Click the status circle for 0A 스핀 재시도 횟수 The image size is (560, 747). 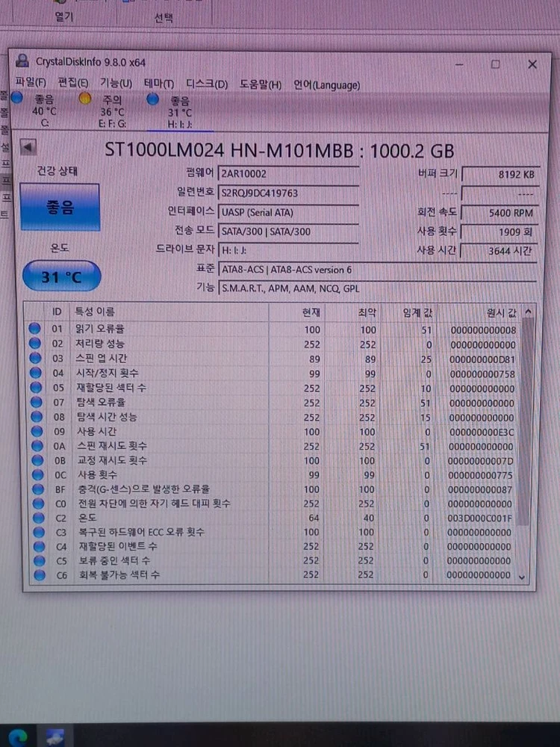tap(37, 446)
